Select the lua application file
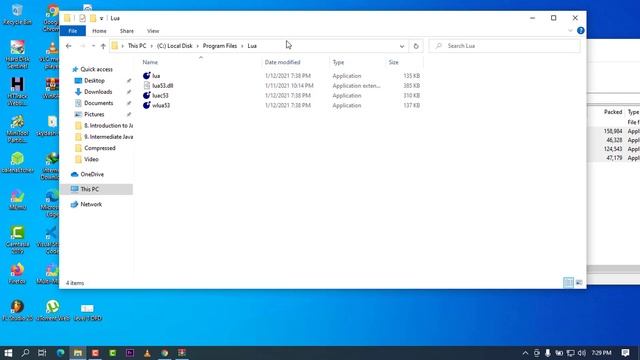640x360 pixels. [x=156, y=76]
